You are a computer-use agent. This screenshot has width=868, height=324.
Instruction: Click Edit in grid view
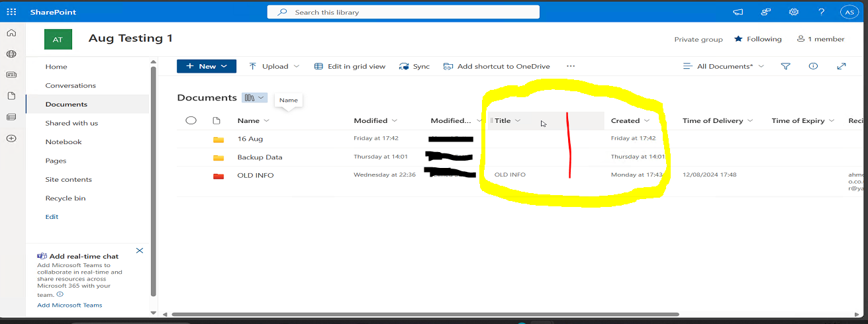pyautogui.click(x=350, y=66)
